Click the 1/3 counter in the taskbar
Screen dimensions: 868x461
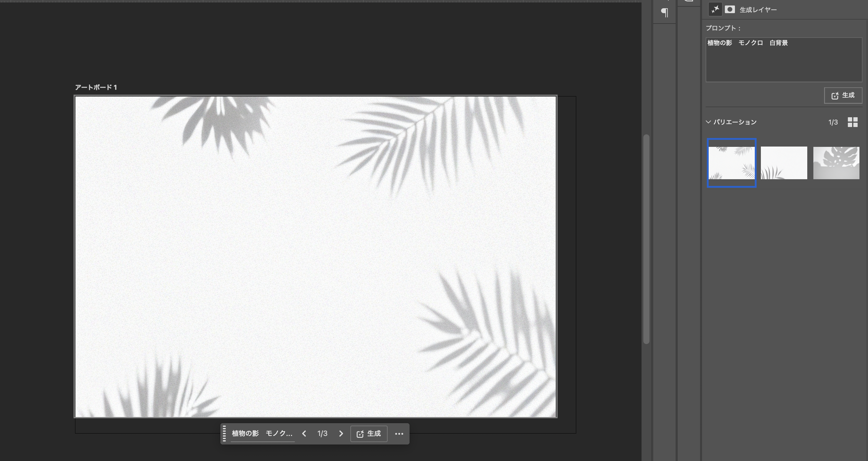point(322,434)
